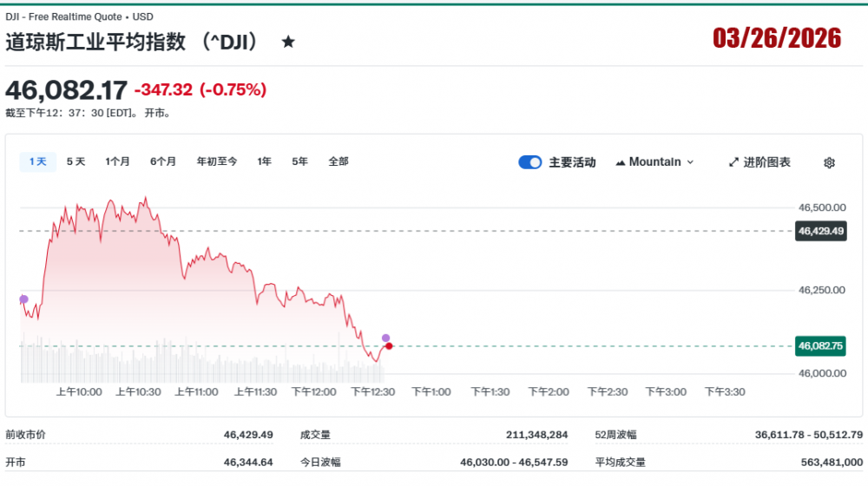868x486 pixels.
Task: Click the 46,429.49 previous close label
Action: [820, 231]
